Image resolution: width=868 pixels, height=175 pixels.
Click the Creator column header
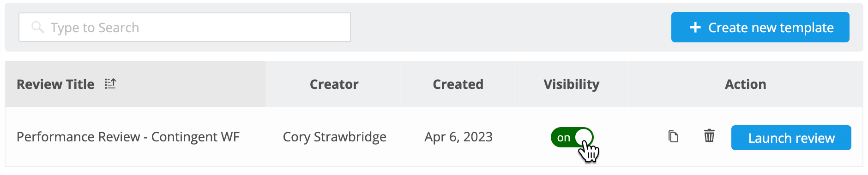pos(334,84)
